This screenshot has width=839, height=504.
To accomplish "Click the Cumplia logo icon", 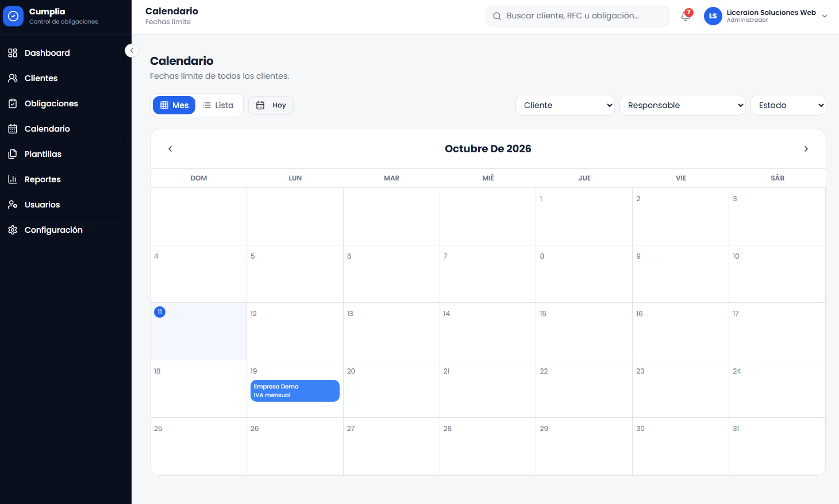I will click(x=13, y=16).
